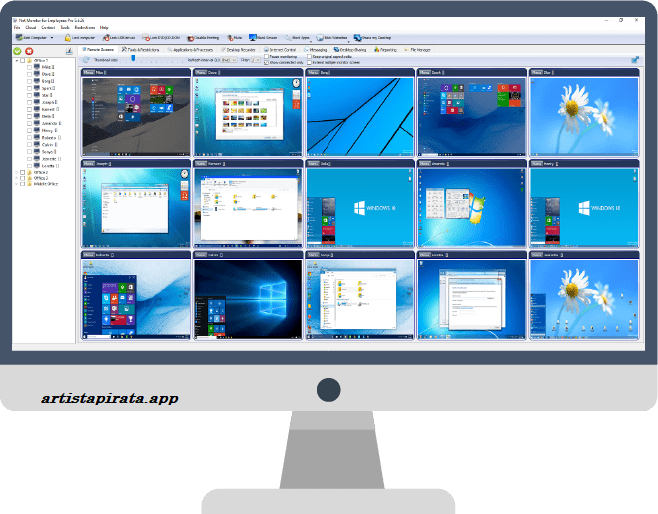
Task: Click Menu button on Roberta's thumbnail
Action: [89, 254]
